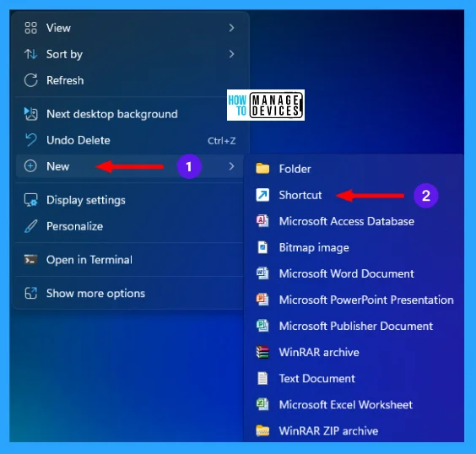Select Open in Terminal
This screenshot has height=454, width=476.
pyautogui.click(x=130, y=260)
